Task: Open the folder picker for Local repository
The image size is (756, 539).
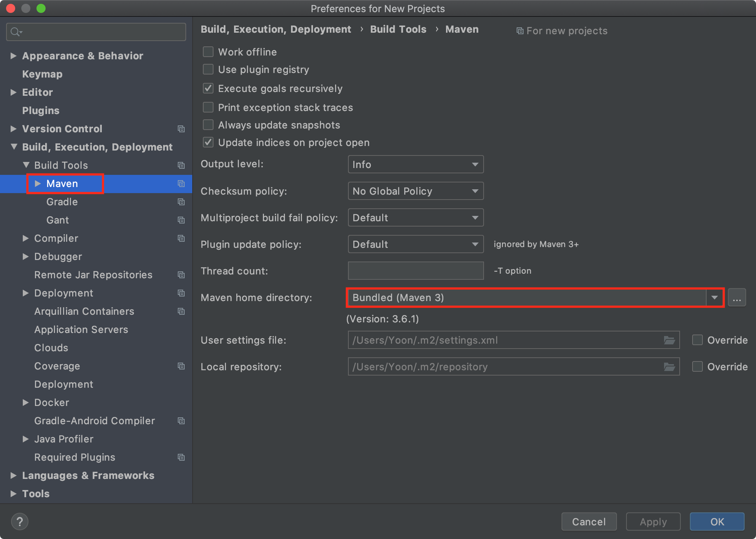Action: click(x=669, y=366)
